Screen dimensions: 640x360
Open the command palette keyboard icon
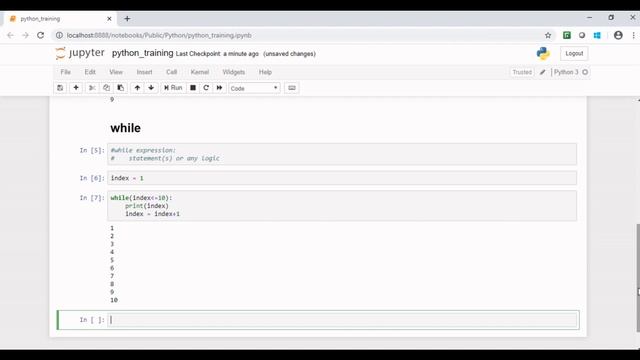click(292, 88)
